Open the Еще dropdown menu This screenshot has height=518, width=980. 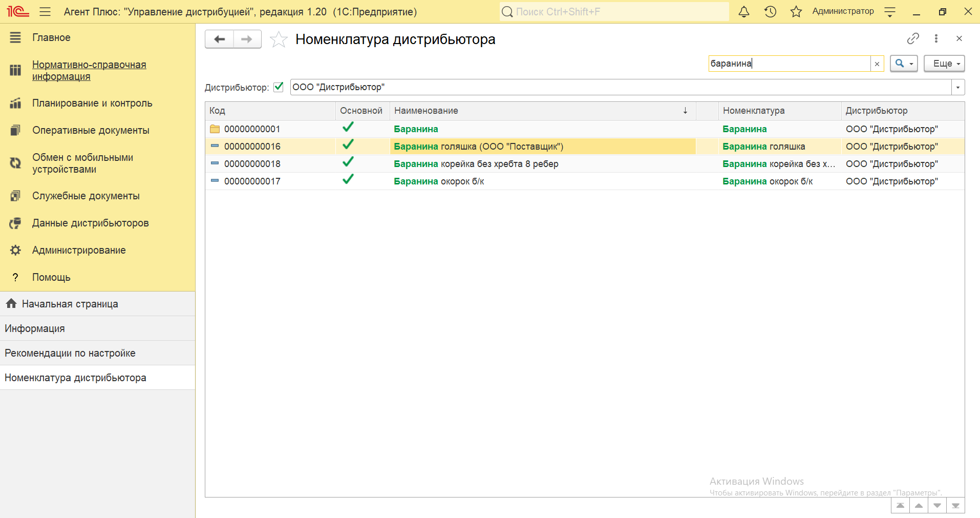click(x=944, y=64)
